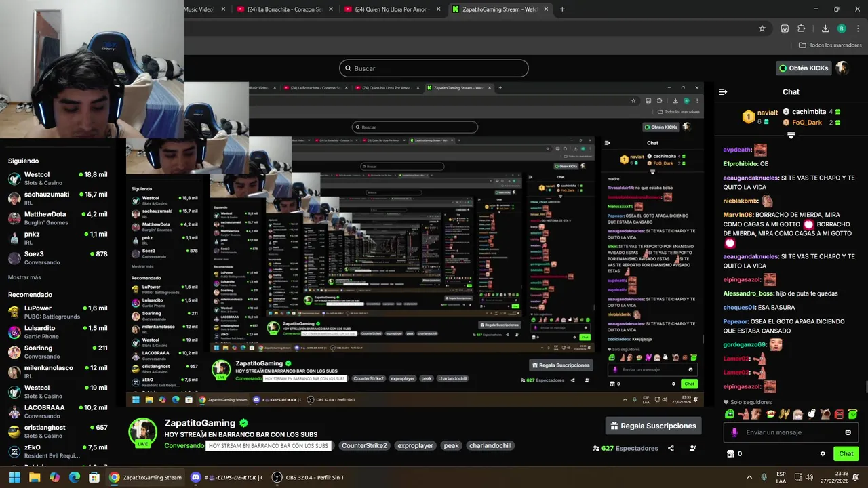The image size is (868, 488).
Task: Insert the Patrick pointing emote
Action: tap(743, 414)
